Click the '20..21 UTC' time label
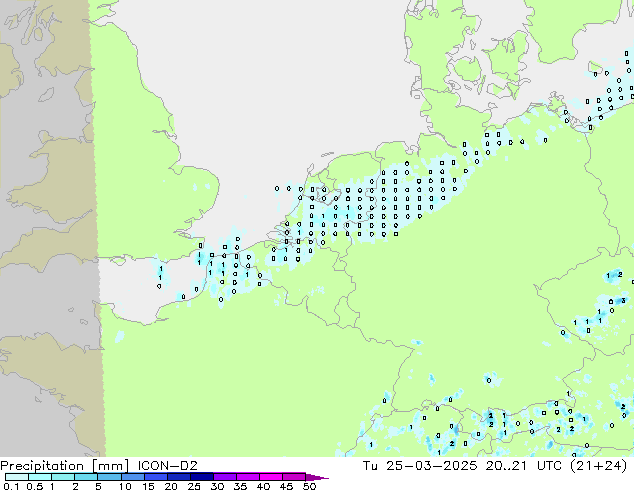The height and width of the screenshot is (490, 634). (x=524, y=466)
